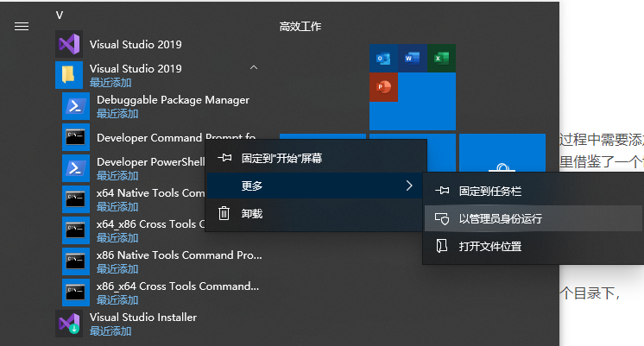Select 以管理员身份运行 in submenu
The width and height of the screenshot is (644, 346).
coord(534,218)
